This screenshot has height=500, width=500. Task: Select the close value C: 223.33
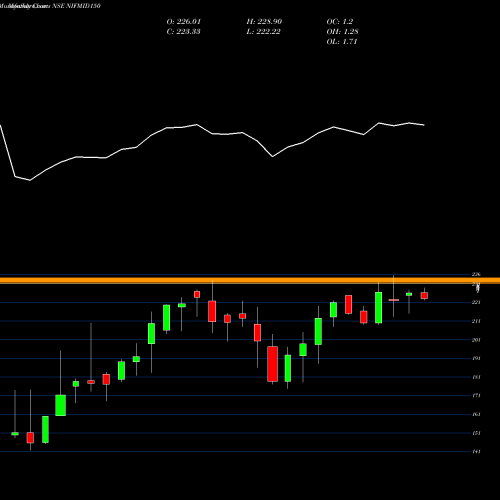tap(183, 32)
